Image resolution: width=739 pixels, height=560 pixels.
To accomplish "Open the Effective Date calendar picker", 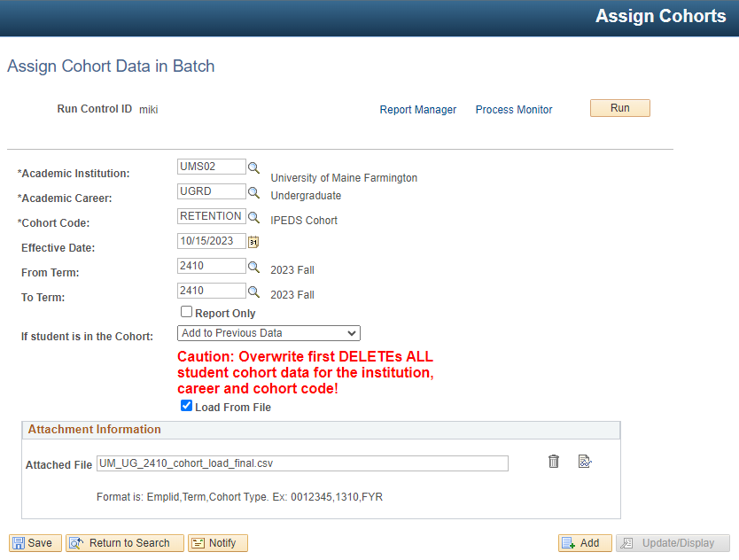I will (x=253, y=242).
